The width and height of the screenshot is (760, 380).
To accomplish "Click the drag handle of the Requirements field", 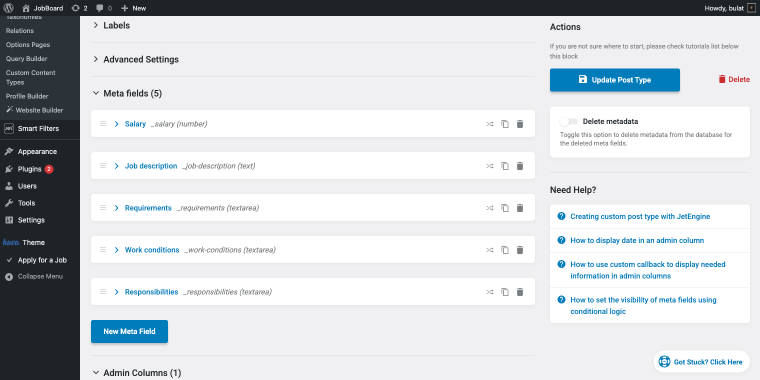I will pos(103,207).
